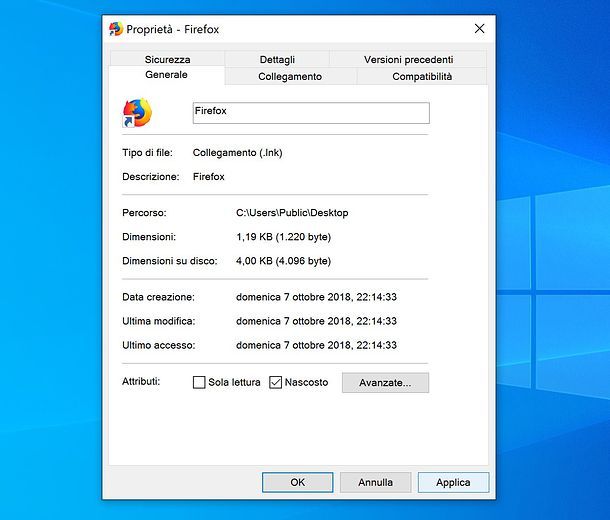The image size is (610, 520).
Task: Click the file type value Collegamento (.lnk)
Action: click(237, 153)
